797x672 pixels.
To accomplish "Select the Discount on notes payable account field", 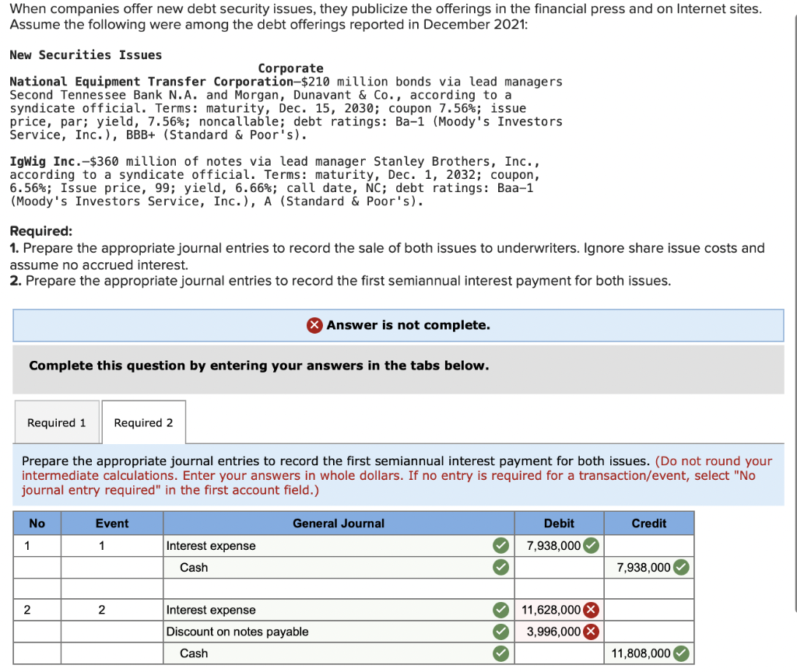I will click(x=339, y=632).
